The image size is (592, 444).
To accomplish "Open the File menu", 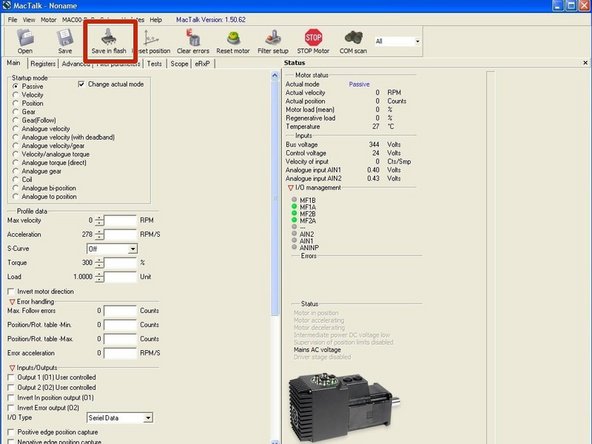I will pyautogui.click(x=12, y=20).
